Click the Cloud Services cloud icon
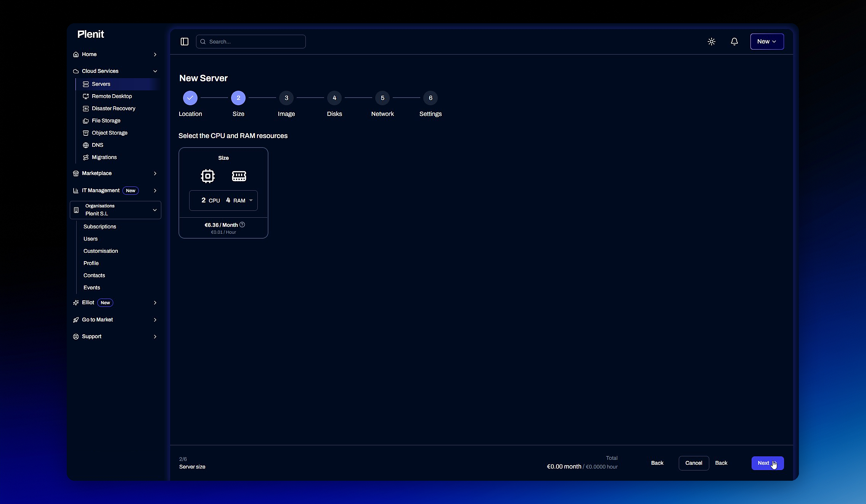This screenshot has height=504, width=866. tap(76, 71)
